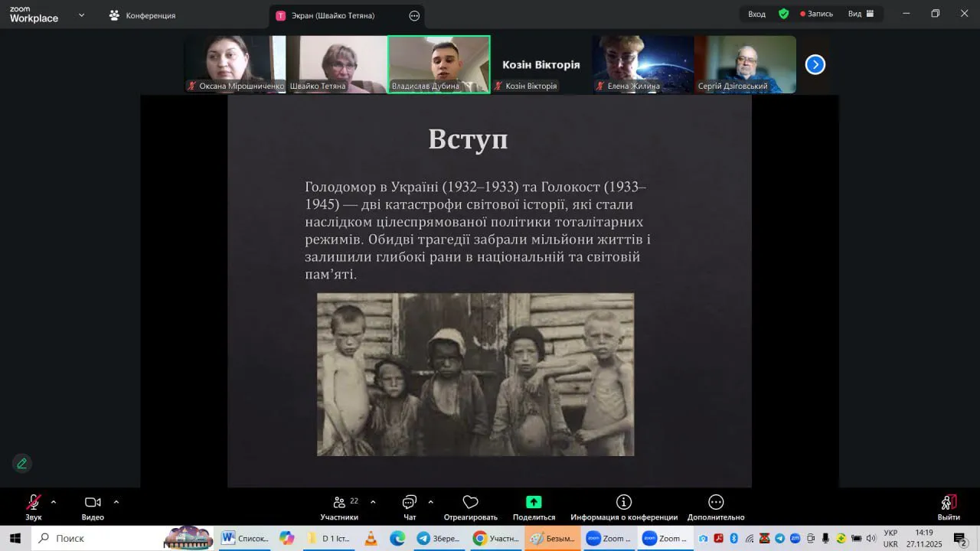Viewport: 980px width, 551px height.
Task: Leave the meeting with Выйти button
Action: [949, 505]
